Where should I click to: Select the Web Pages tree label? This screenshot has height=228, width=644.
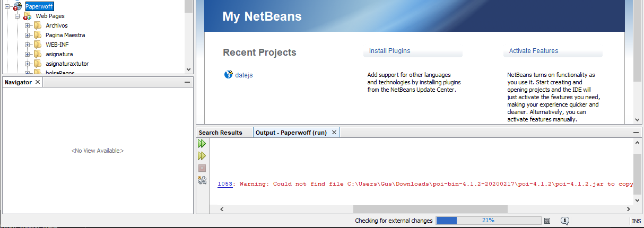pos(50,16)
